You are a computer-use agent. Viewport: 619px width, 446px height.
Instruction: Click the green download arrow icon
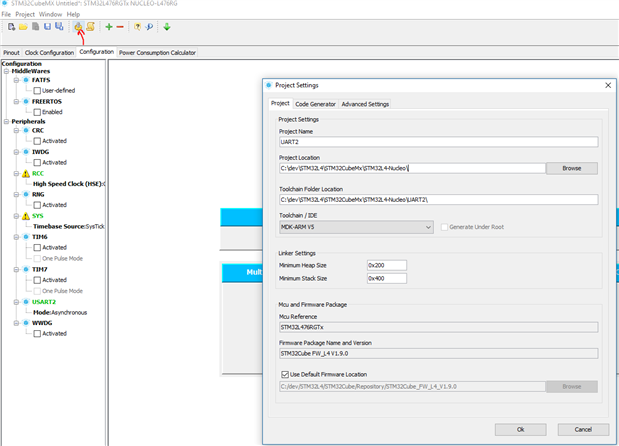(167, 26)
